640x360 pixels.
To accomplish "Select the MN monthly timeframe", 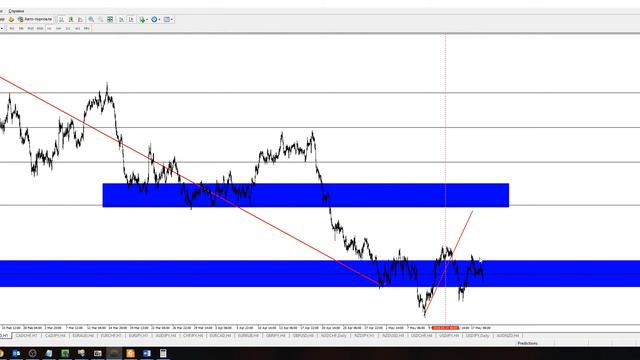I will 87,29.
